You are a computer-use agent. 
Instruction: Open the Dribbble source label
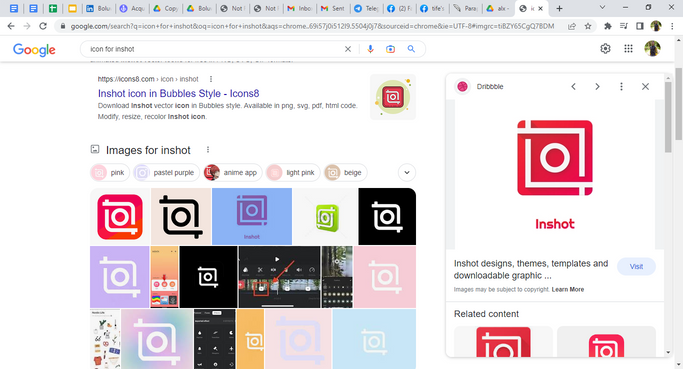click(x=490, y=86)
